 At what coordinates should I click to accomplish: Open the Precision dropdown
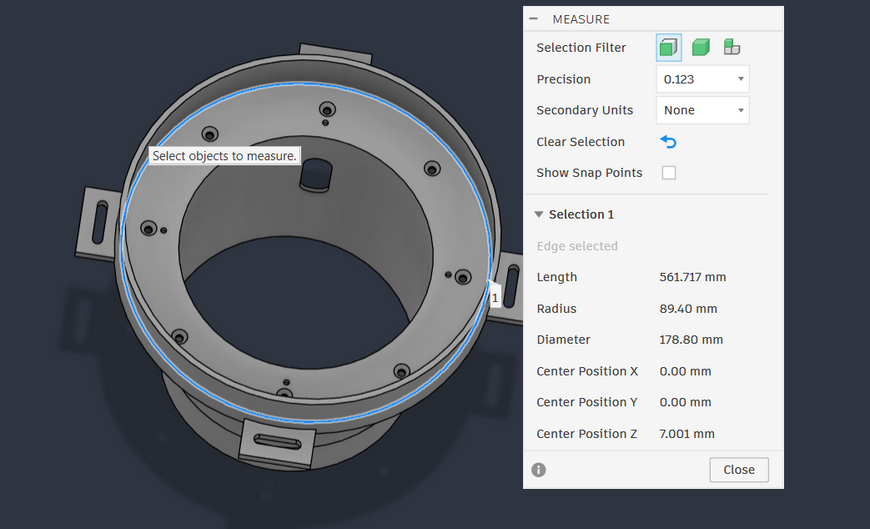point(702,79)
